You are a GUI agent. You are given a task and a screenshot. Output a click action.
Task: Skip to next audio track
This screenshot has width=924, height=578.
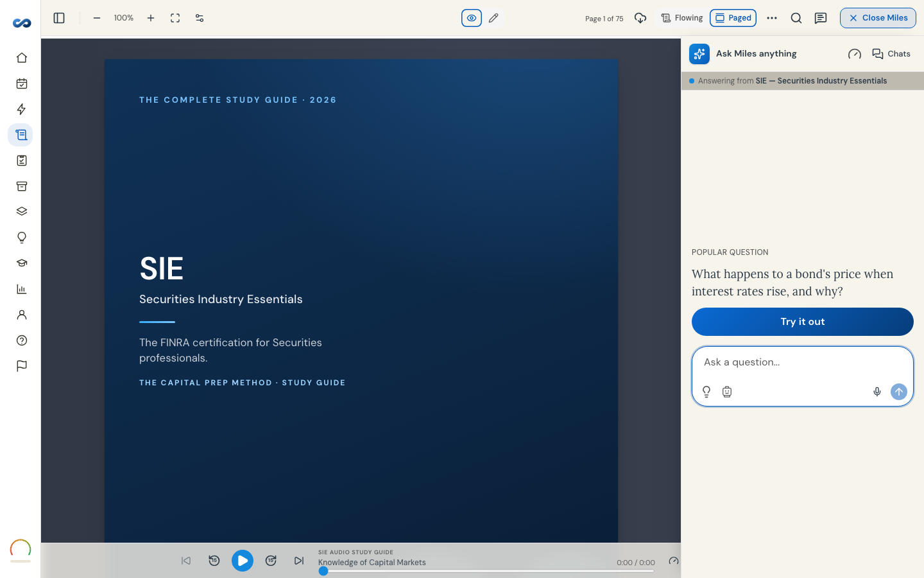[x=299, y=561]
